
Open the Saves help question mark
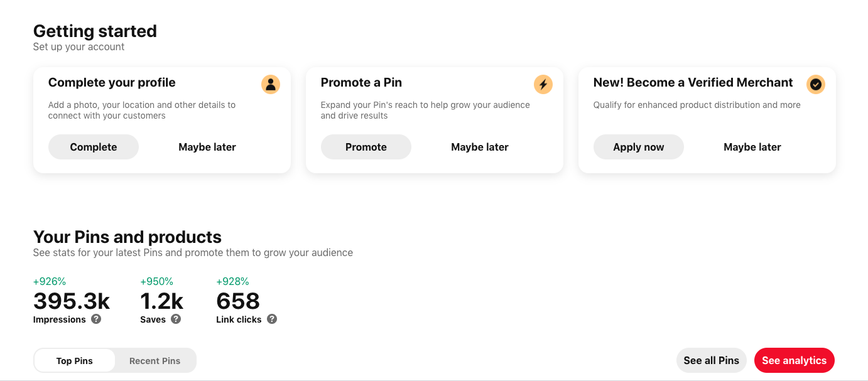(176, 319)
